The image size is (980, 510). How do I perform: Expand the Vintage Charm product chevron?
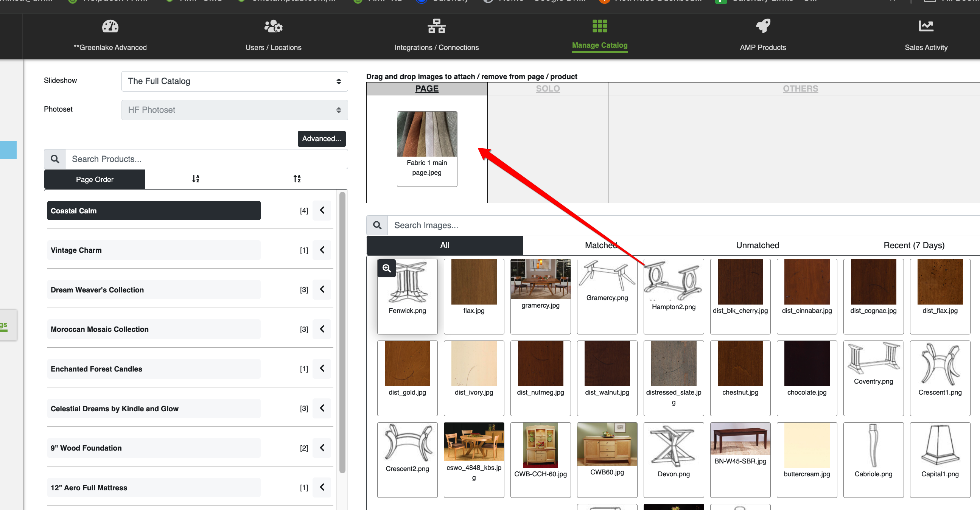click(x=322, y=250)
